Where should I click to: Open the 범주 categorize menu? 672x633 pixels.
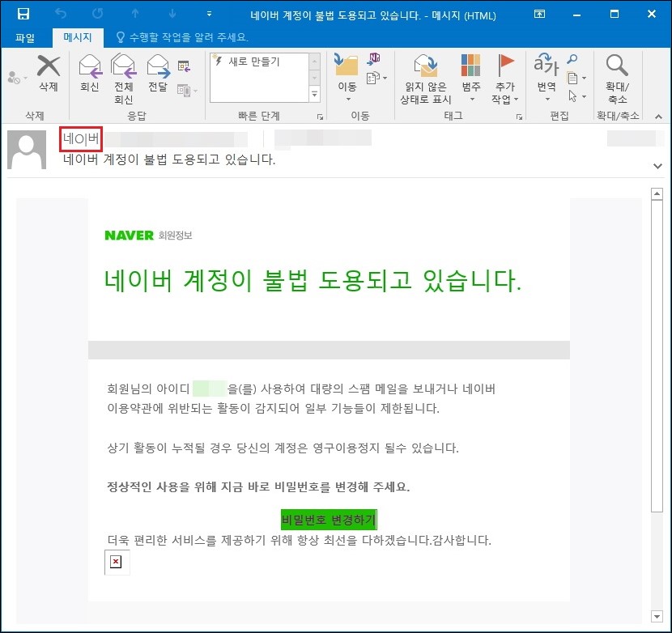pyautogui.click(x=471, y=78)
